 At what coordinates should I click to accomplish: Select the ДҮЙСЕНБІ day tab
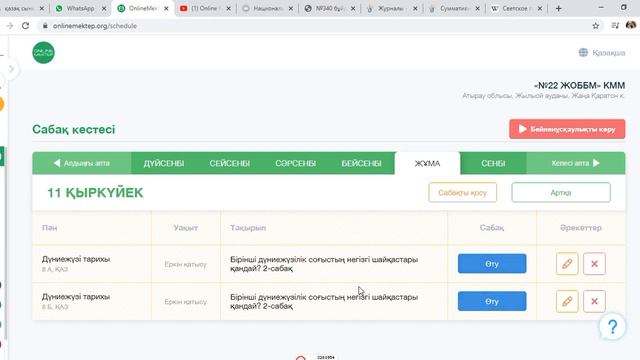click(x=164, y=163)
